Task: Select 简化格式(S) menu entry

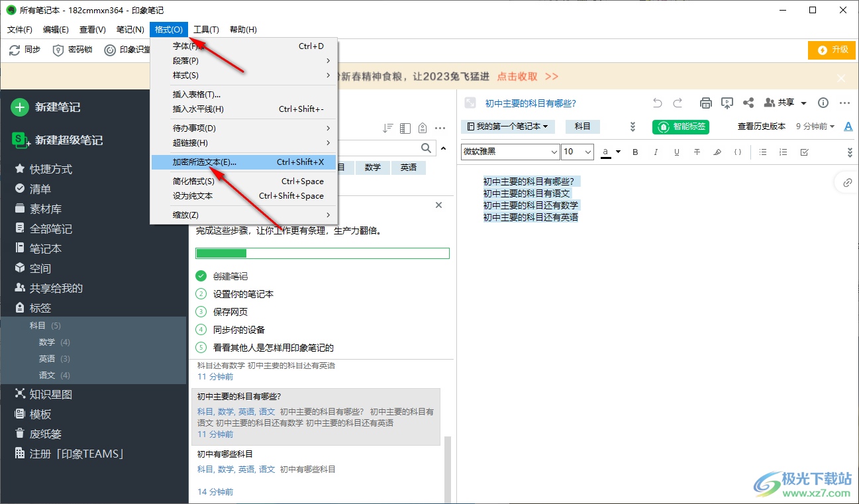Action: click(x=244, y=181)
